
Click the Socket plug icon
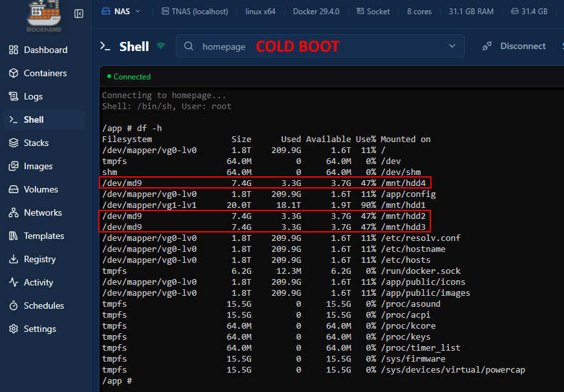coord(360,11)
